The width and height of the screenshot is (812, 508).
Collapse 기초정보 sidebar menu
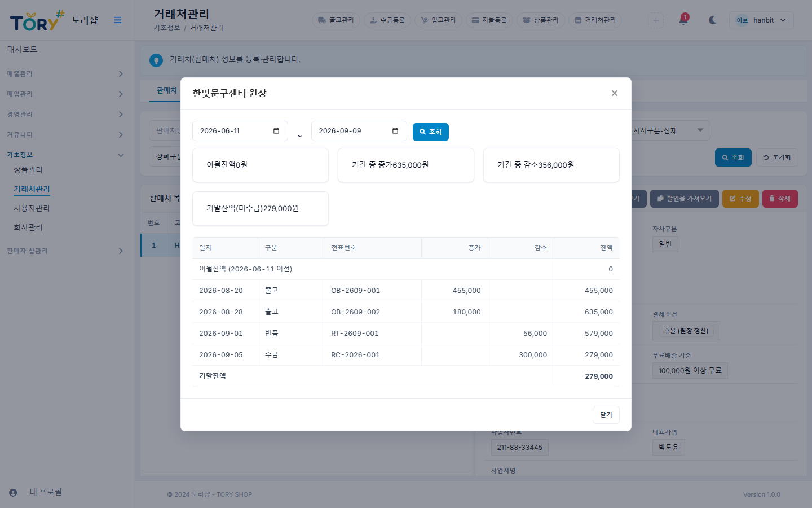(x=65, y=155)
